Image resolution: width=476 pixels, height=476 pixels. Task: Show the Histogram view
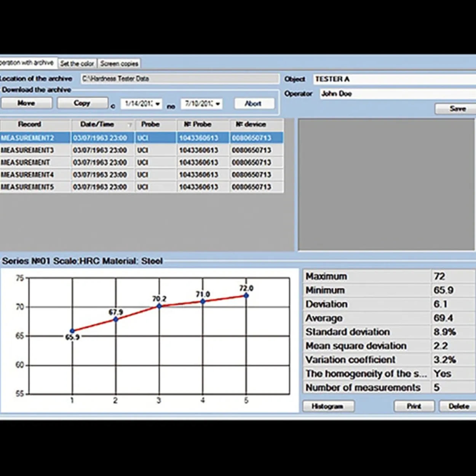pos(328,406)
